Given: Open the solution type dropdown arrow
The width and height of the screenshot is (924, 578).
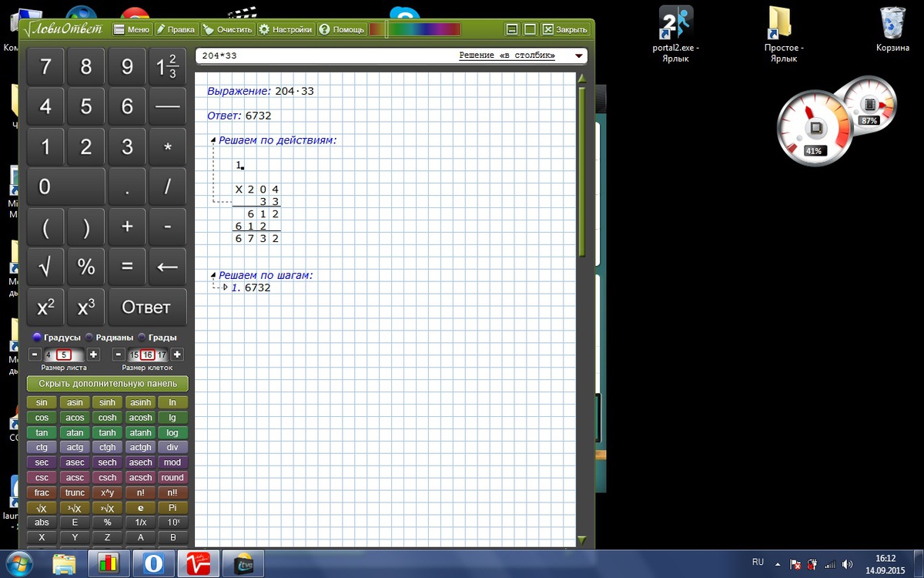Looking at the screenshot, I should point(578,56).
